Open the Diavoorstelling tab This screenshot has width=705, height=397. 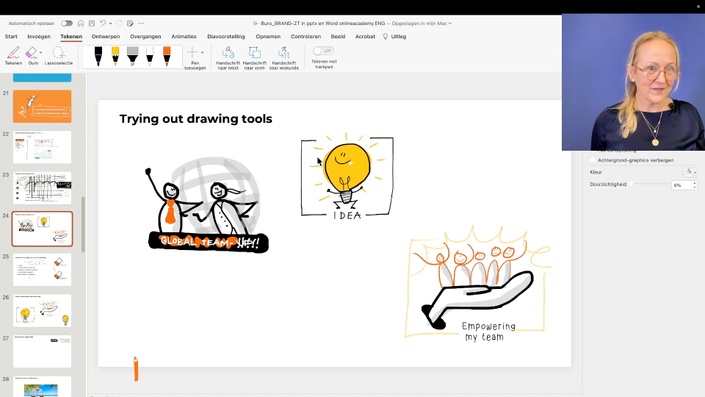point(226,36)
